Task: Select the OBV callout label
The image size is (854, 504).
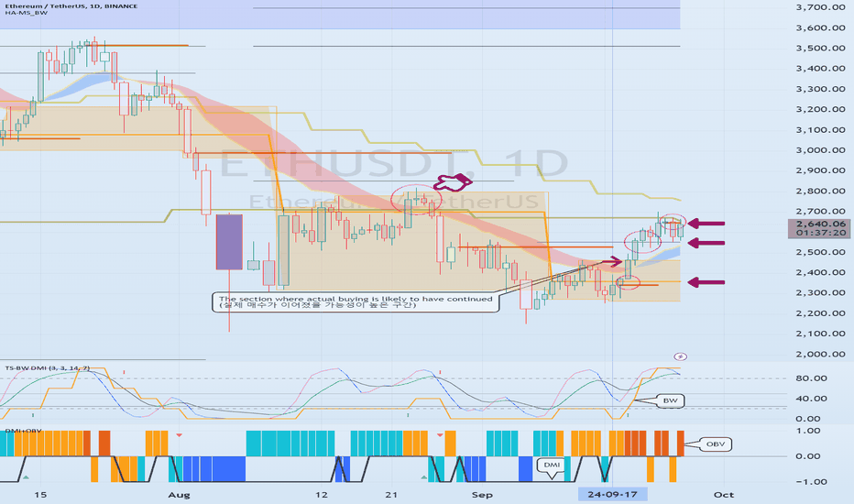Action: (715, 444)
